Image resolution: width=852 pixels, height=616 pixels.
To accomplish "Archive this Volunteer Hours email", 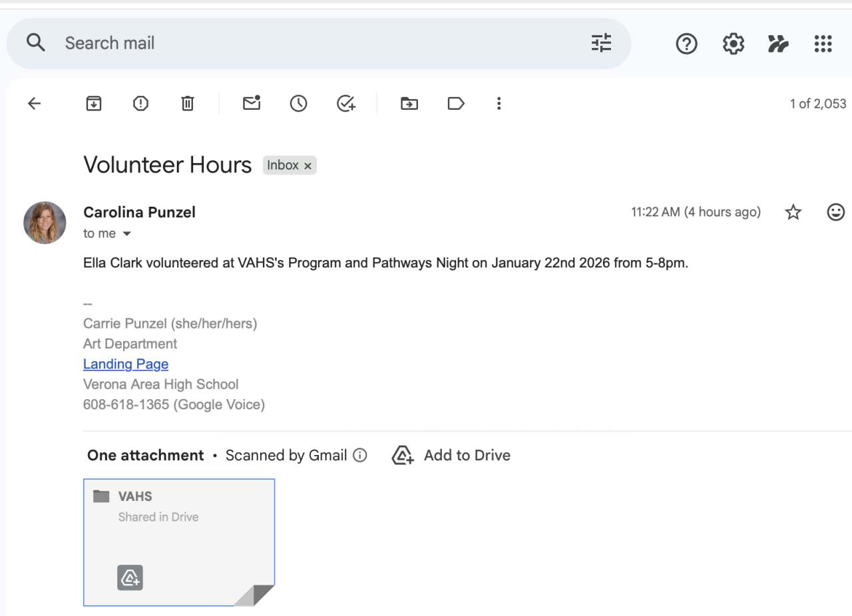I will [x=94, y=104].
